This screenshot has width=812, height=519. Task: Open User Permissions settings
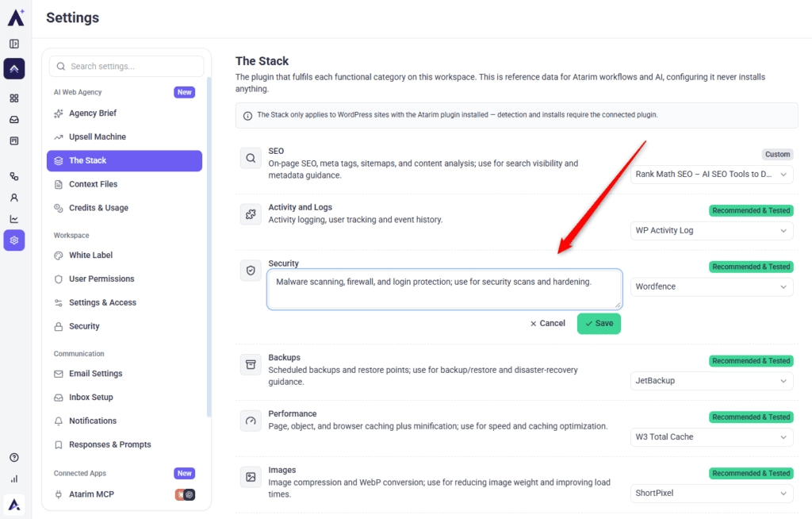tap(124, 279)
